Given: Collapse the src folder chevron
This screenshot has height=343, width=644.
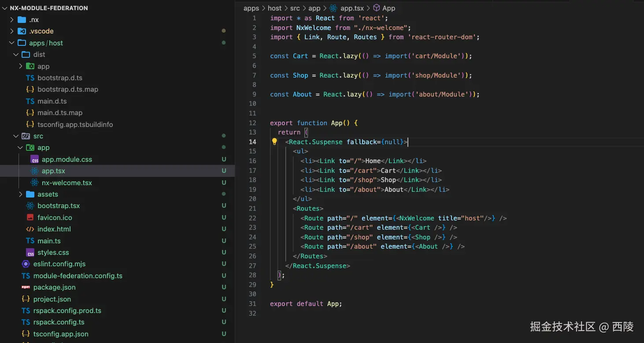Looking at the screenshot, I should coord(16,136).
